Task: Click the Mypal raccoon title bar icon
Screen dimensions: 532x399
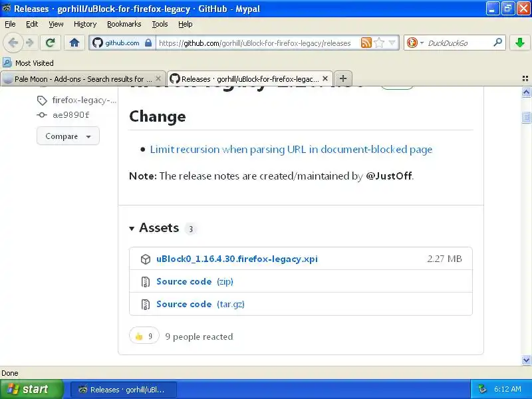Action: (6, 8)
